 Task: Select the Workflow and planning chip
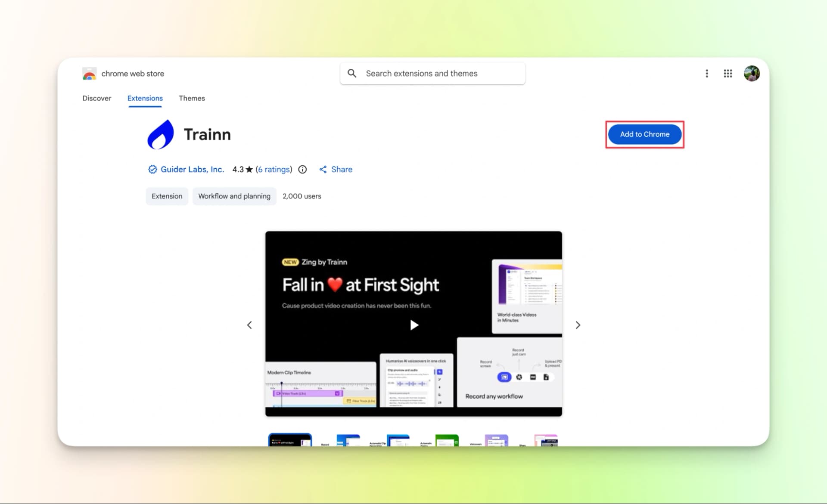(x=234, y=196)
